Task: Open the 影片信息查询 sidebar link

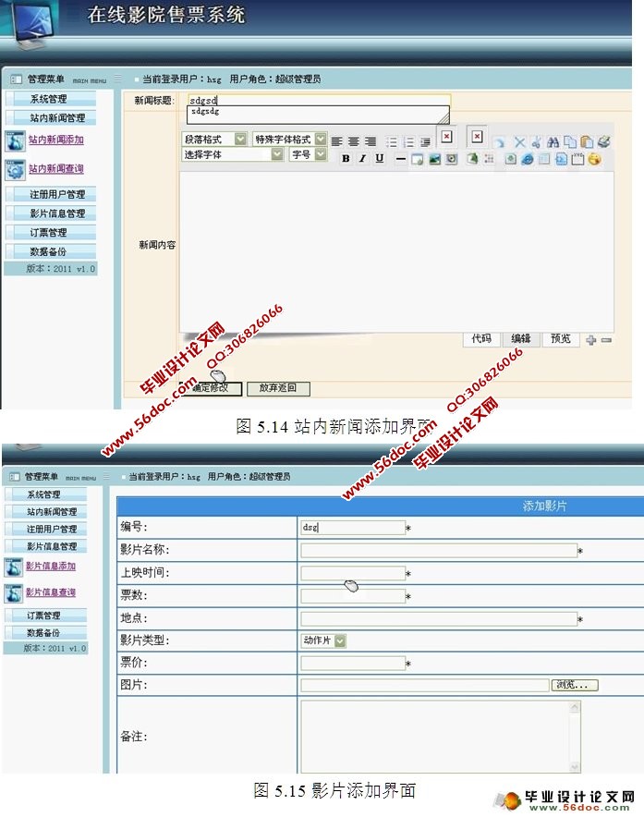Action: pyautogui.click(x=51, y=592)
